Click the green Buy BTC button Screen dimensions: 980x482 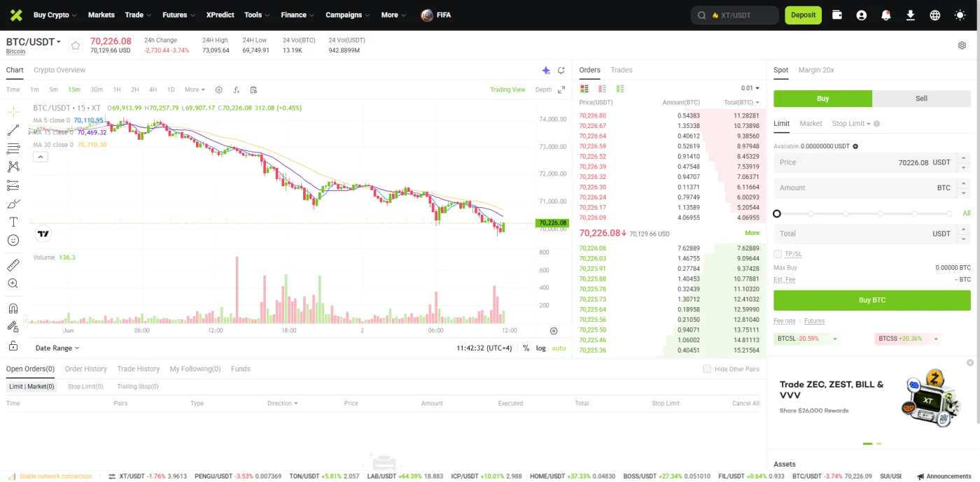point(871,300)
